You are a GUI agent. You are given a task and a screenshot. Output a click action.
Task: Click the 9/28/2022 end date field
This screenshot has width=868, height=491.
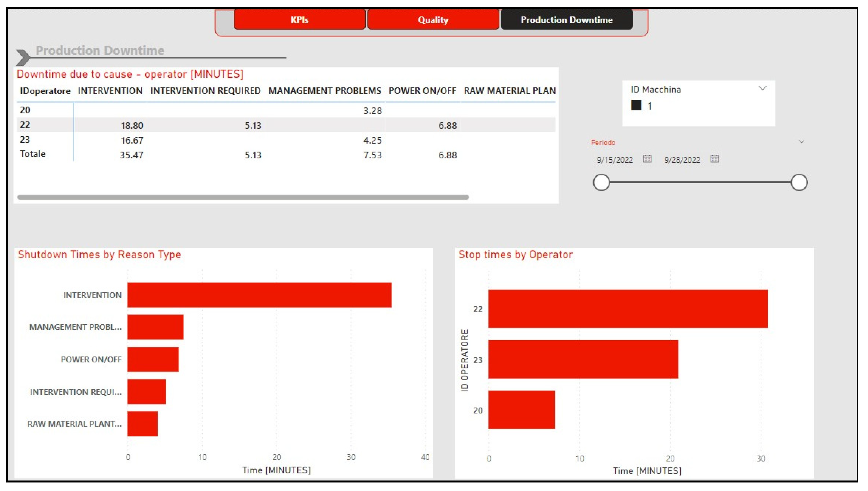tap(682, 160)
